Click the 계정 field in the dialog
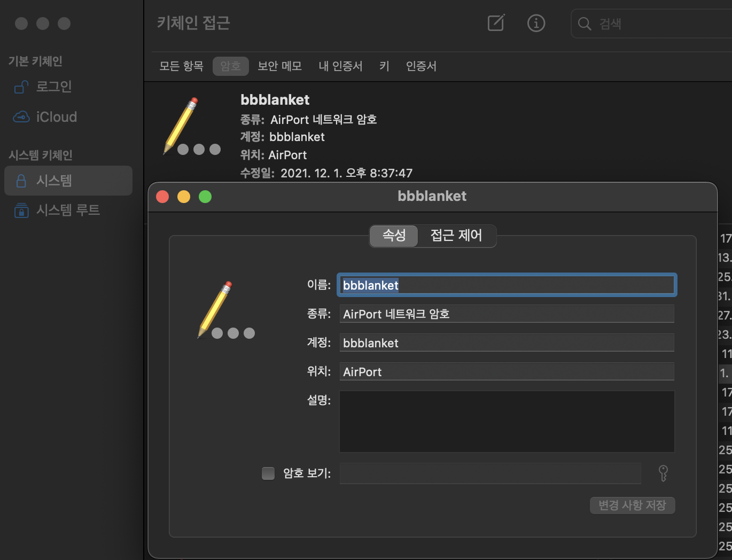 [507, 343]
